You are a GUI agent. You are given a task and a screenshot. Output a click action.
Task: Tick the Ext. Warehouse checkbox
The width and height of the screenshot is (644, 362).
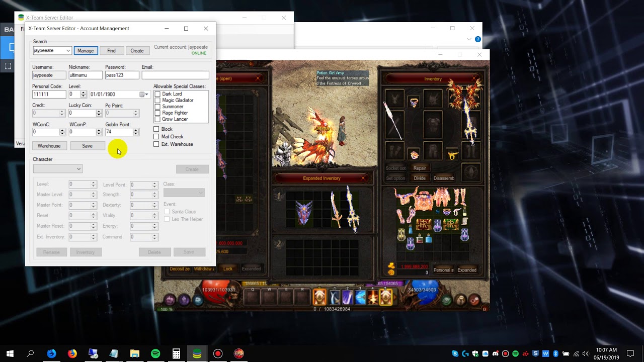coord(156,144)
